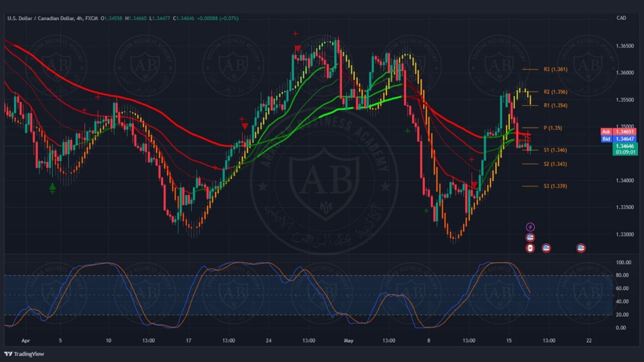Click the purple lightning bolt event icon
Image resolution: width=644 pixels, height=362 pixels.
(x=530, y=227)
